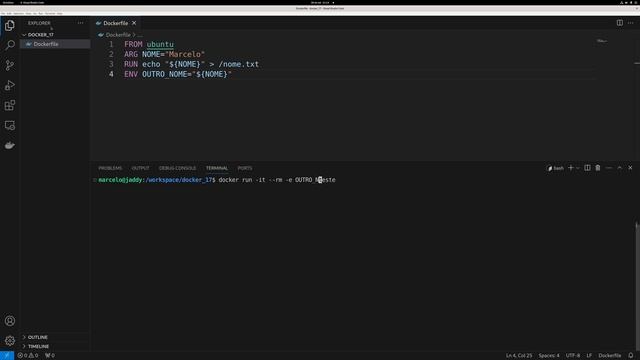Click the ubuntu image name on line 1
Image resolution: width=640 pixels, height=360 pixels.
click(160, 44)
